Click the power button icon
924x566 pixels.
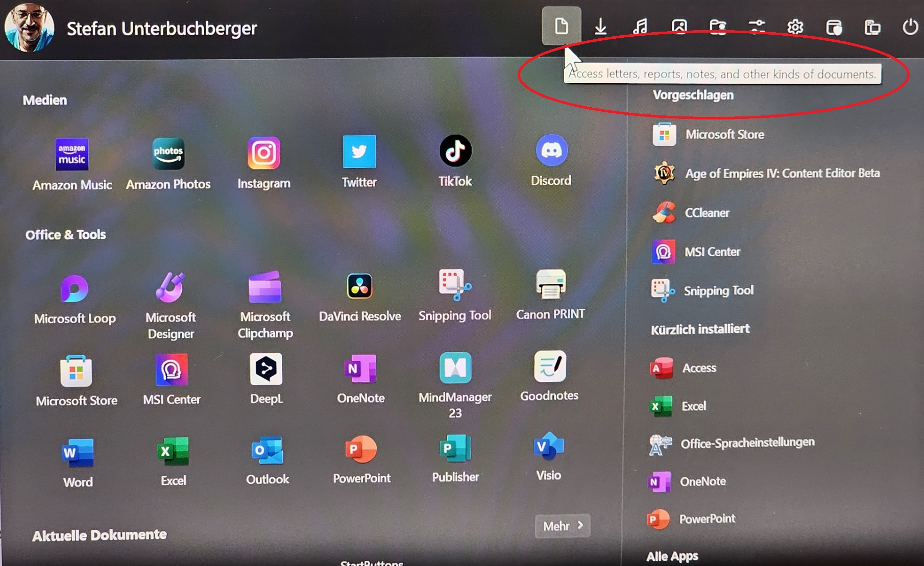910,27
